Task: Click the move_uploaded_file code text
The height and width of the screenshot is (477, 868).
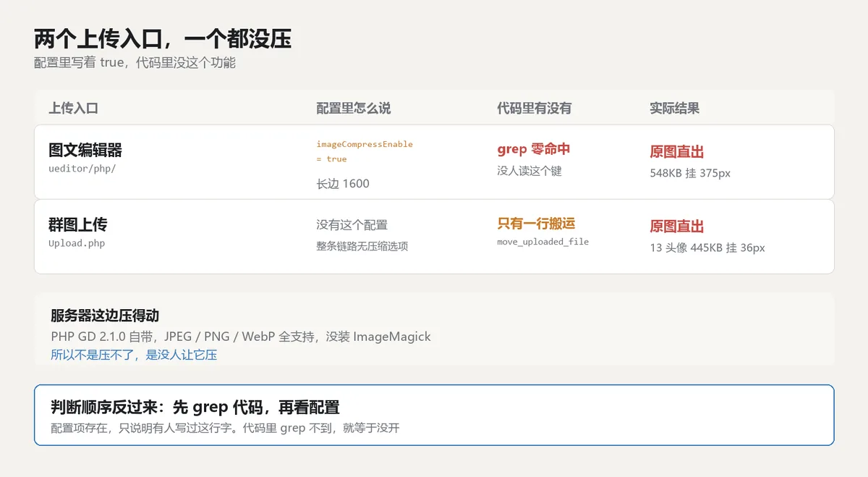Action: [x=542, y=242]
